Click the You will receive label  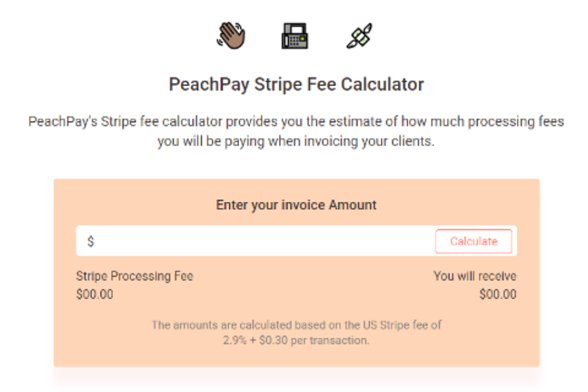click(475, 276)
